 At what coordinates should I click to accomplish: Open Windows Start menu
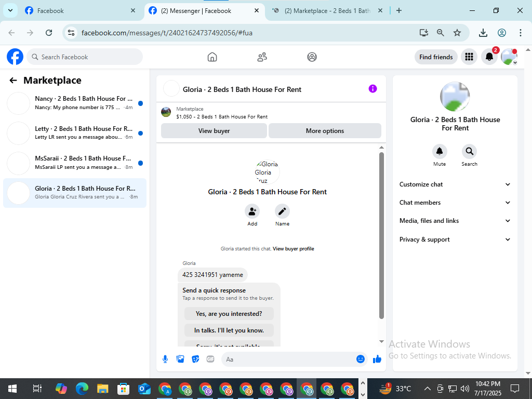click(12, 389)
